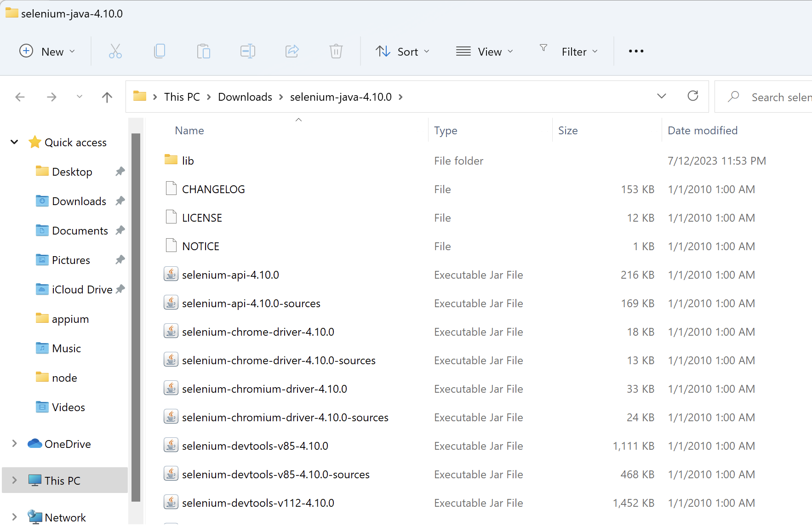Click the 7/12/2023 11:53 PM date
Viewport: 812px width, 527px height.
[717, 161]
